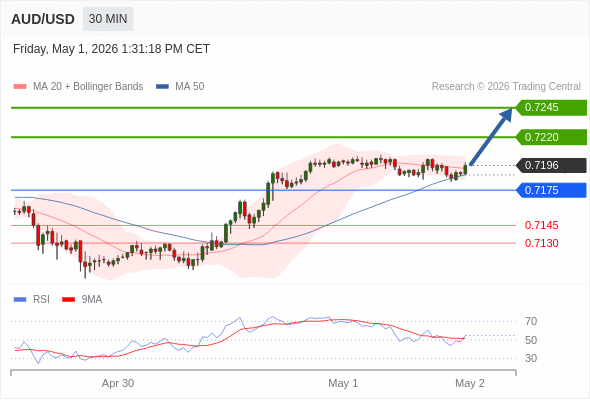Click the 9MA red legend marker
The image size is (590, 400).
click(68, 300)
